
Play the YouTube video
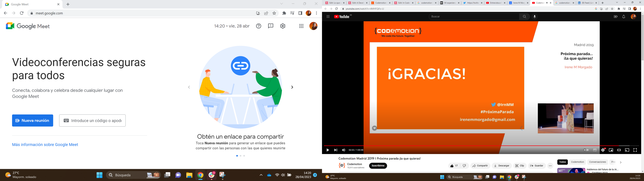tap(328, 150)
